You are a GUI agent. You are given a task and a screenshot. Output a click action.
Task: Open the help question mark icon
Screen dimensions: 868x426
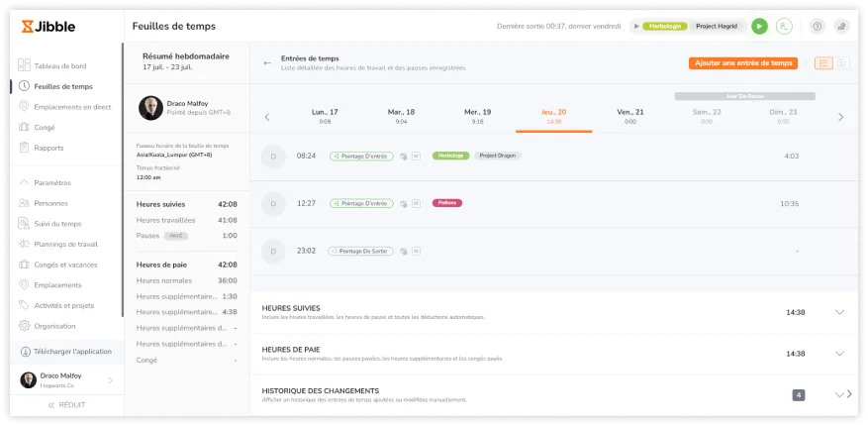tap(818, 26)
